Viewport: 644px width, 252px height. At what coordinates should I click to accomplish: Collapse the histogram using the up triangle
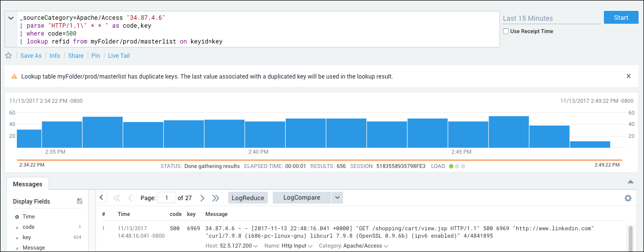(630, 182)
